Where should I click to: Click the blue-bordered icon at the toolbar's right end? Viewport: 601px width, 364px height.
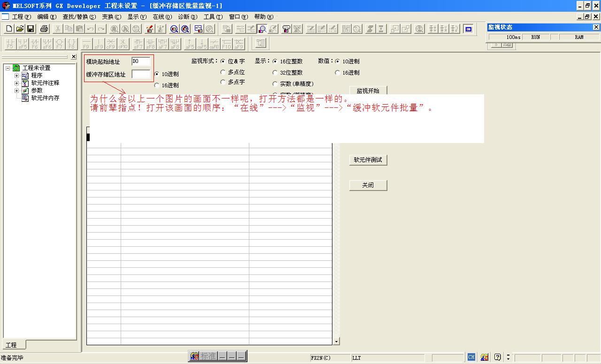point(468,29)
